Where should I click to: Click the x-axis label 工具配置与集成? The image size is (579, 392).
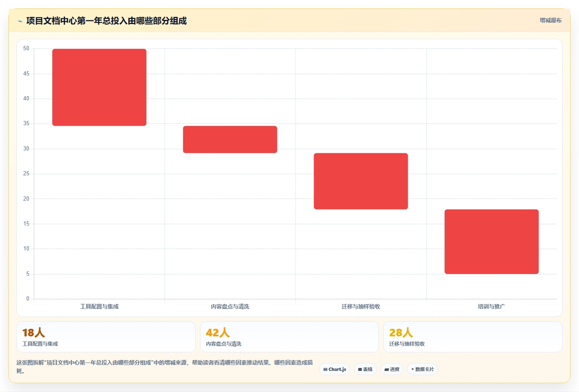(x=99, y=306)
